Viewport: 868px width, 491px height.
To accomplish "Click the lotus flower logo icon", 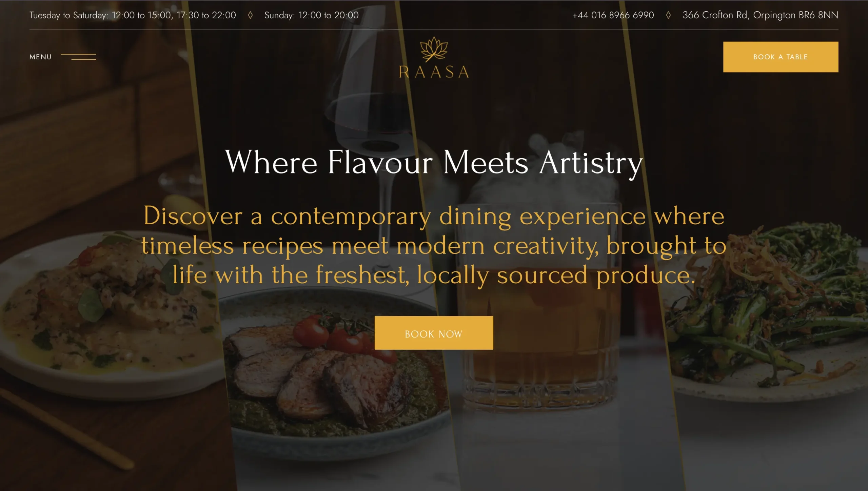I will coord(434,49).
